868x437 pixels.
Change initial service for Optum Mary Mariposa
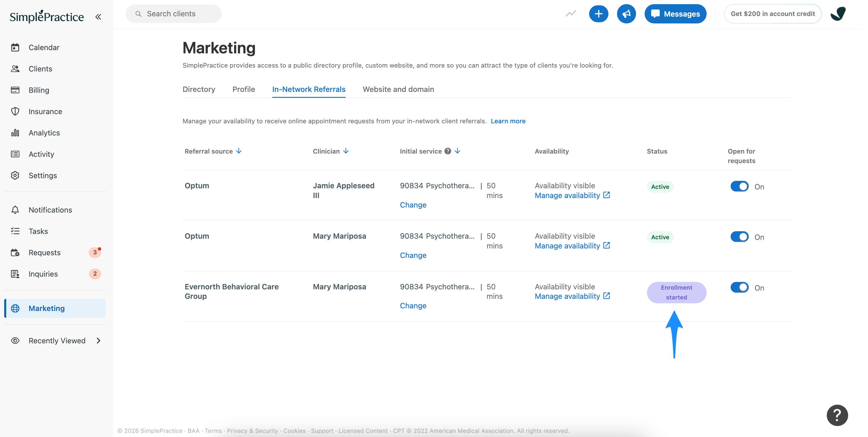tap(413, 255)
